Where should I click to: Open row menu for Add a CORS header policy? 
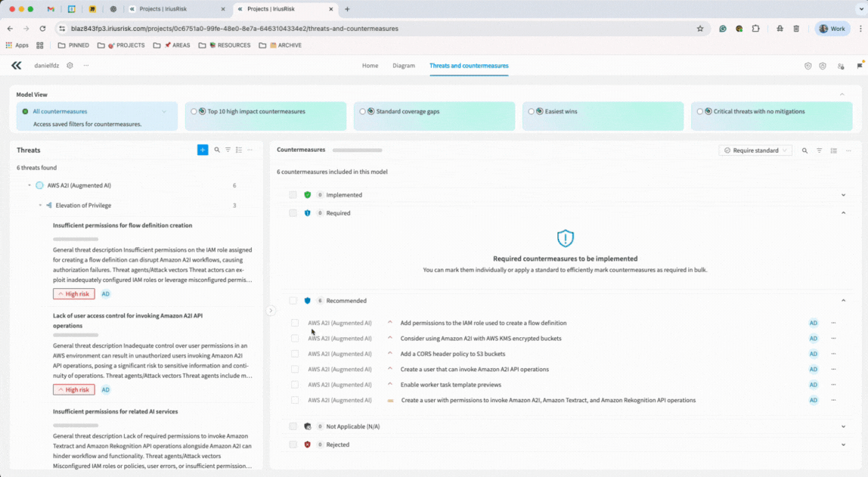tap(833, 354)
